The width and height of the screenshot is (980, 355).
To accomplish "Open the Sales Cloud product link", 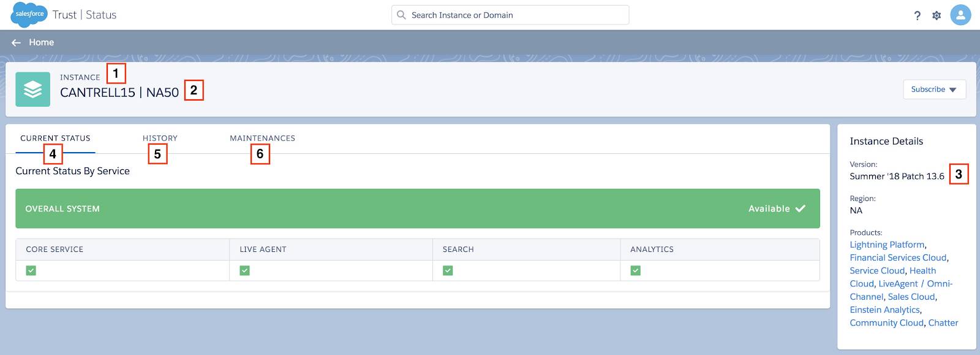I will (911, 297).
